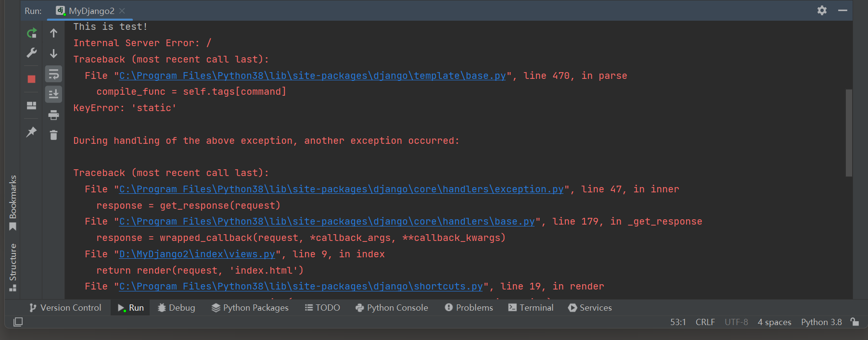Toggle read-only lock icon
This screenshot has width=868, height=340.
(855, 322)
